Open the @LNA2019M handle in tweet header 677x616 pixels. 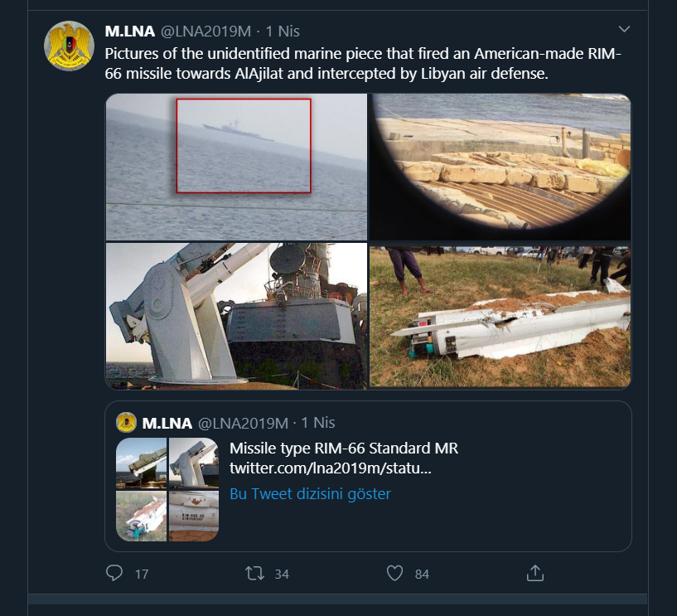click(205, 32)
